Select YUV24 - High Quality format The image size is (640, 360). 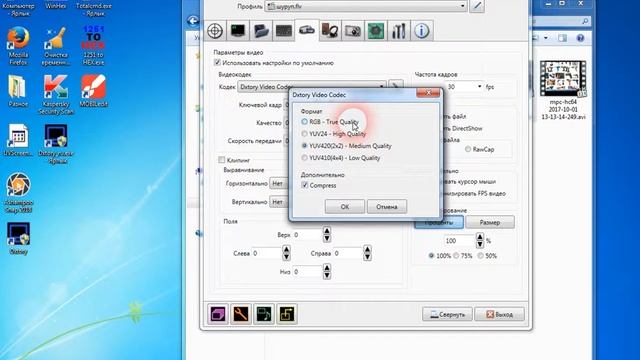304,133
